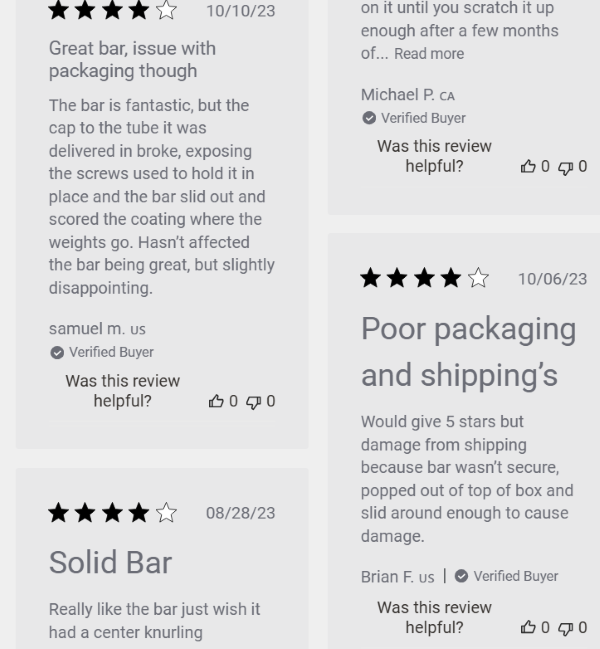Click verified check icon beside Brian F.
The width and height of the screenshot is (600, 649).
pos(461,576)
